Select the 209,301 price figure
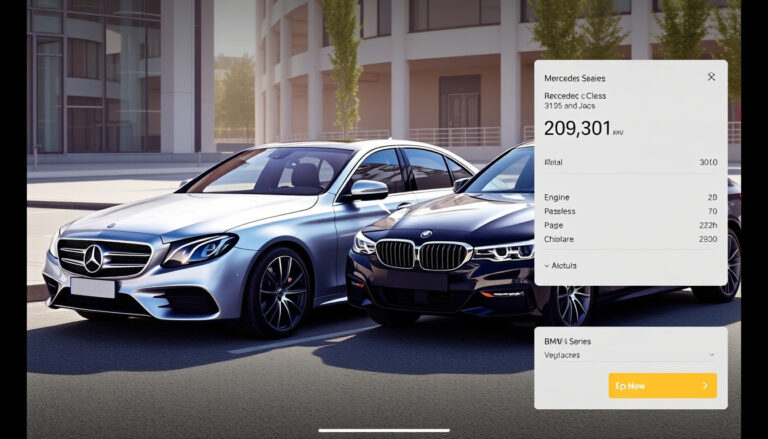The width and height of the screenshot is (768, 439). 577,128
